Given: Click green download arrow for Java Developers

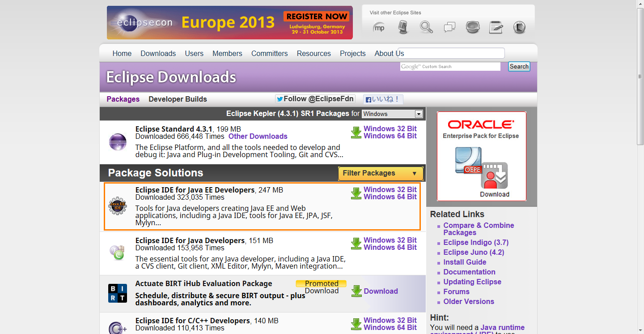Looking at the screenshot, I should pos(356,244).
